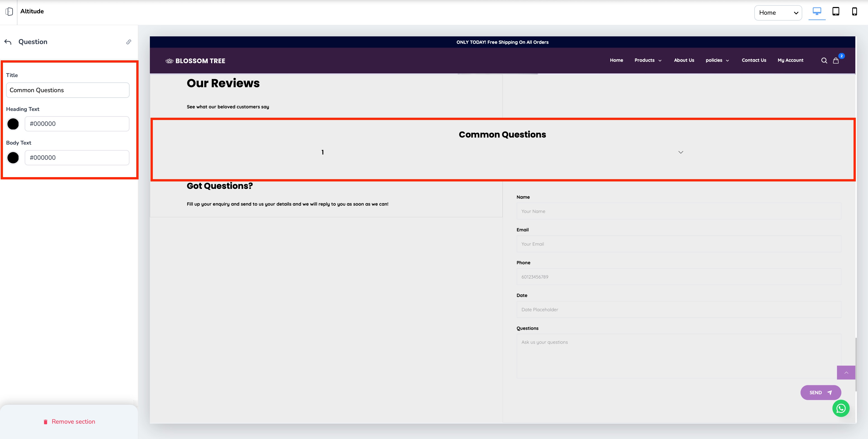This screenshot has width=868, height=439.
Task: Open the About Us menu item
Action: (684, 60)
